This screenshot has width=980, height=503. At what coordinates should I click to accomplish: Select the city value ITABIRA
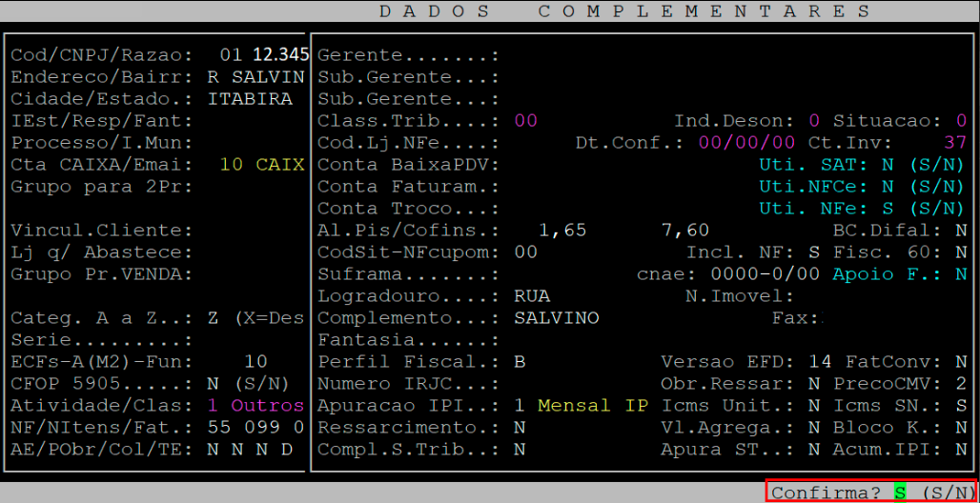pyautogui.click(x=250, y=99)
